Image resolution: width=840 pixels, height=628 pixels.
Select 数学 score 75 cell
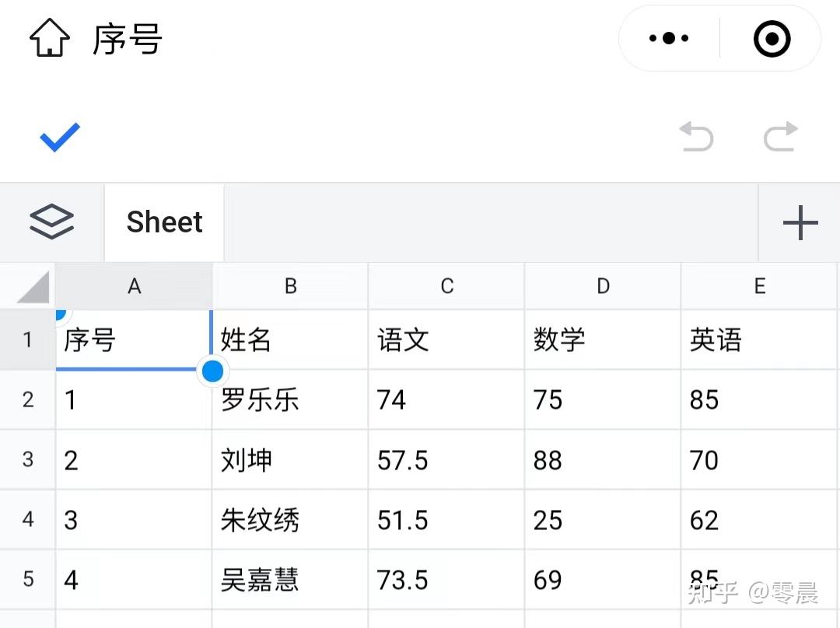pyautogui.click(x=604, y=399)
